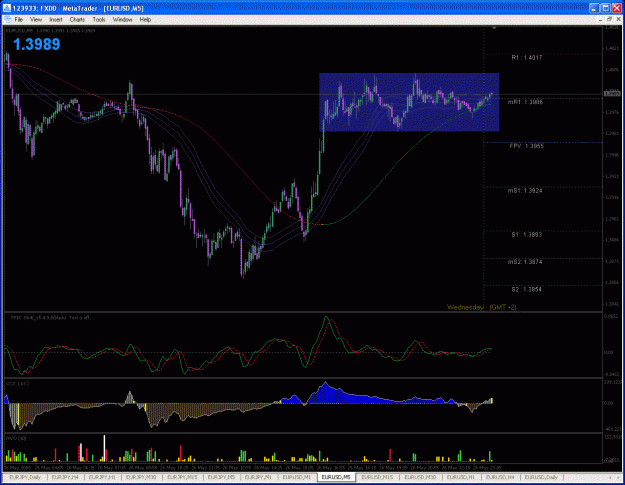The image size is (625, 485).
Task: Click the volume indicator title label
Action: point(16,438)
